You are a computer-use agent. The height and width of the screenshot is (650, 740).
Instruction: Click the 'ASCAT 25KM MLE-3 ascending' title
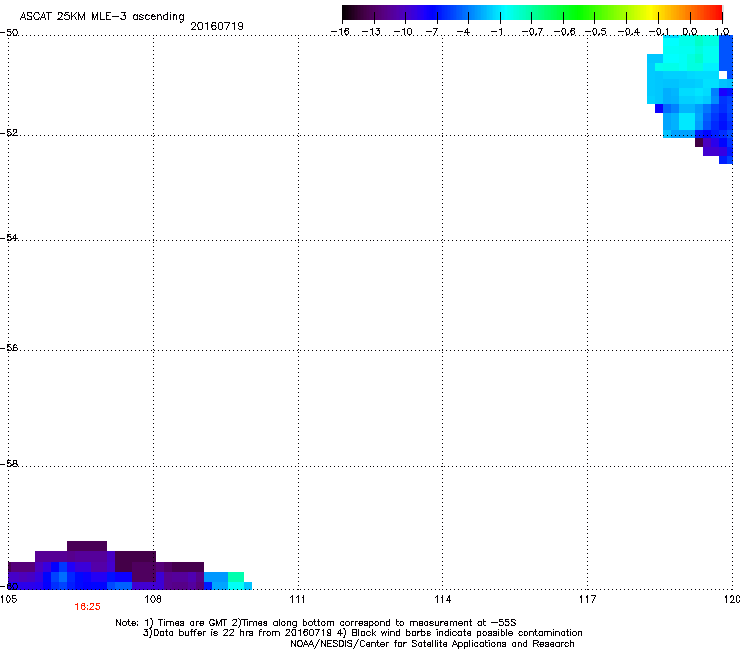102,16
